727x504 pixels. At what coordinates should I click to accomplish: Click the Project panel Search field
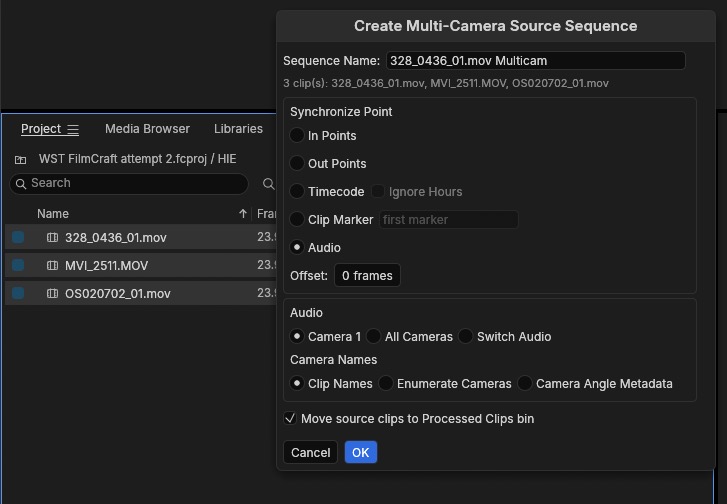(x=129, y=184)
